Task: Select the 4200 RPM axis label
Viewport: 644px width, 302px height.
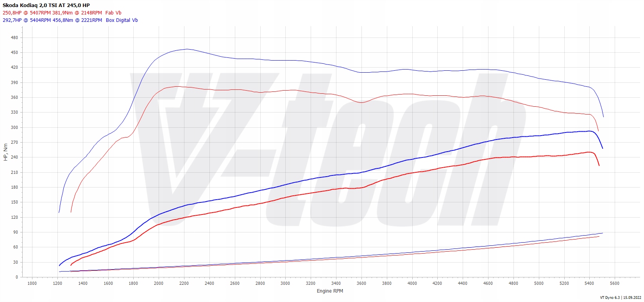Action: point(437,283)
